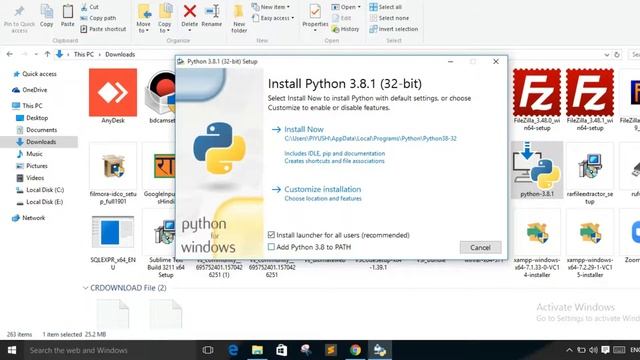
Task: Select the AnyDesk file icon
Action: click(113, 92)
